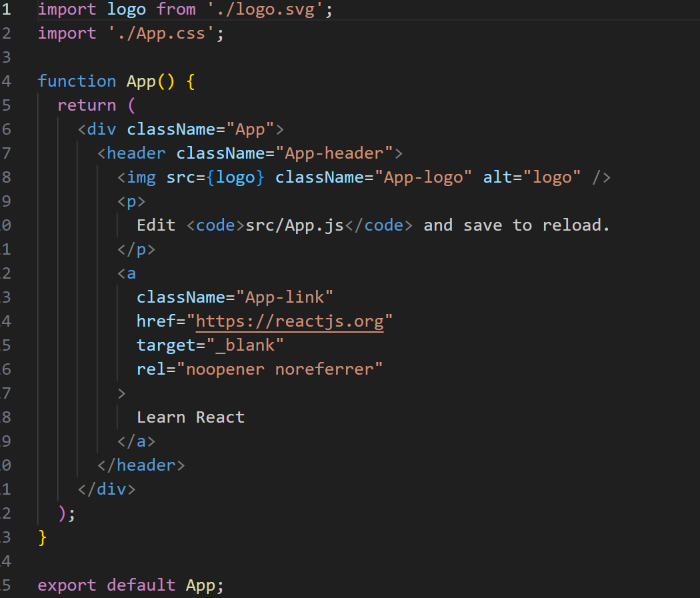Click the 'noopener noreferrer' rel value

[x=279, y=369]
